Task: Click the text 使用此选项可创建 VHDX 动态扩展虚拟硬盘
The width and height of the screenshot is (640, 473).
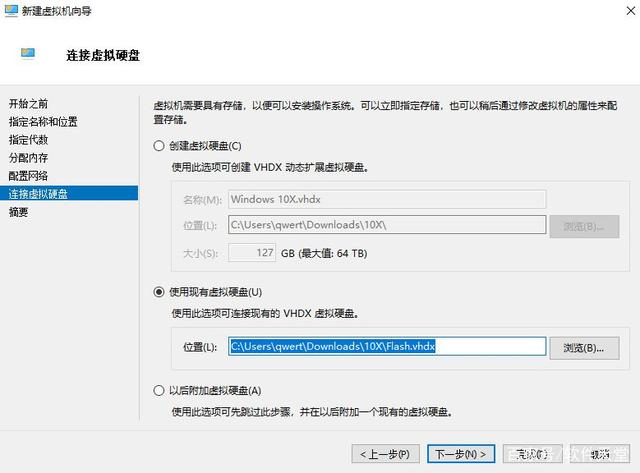Action: 270,167
